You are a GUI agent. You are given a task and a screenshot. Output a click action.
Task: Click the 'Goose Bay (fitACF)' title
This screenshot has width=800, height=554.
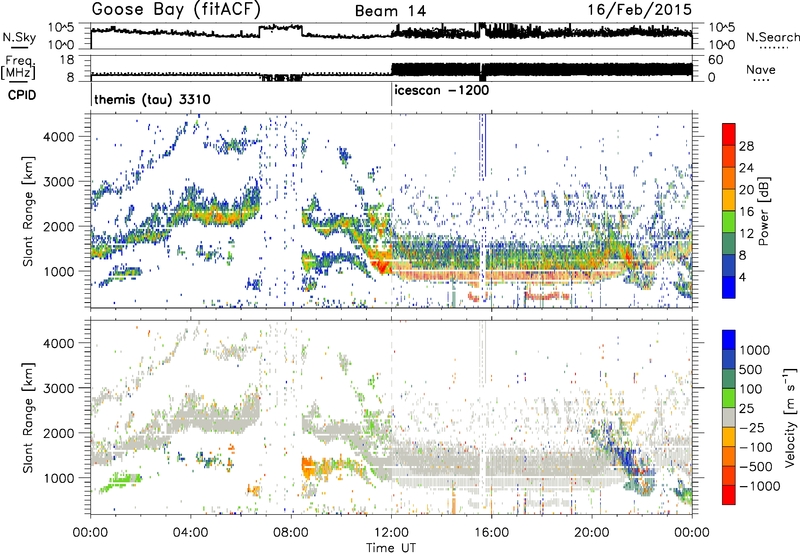click(177, 9)
